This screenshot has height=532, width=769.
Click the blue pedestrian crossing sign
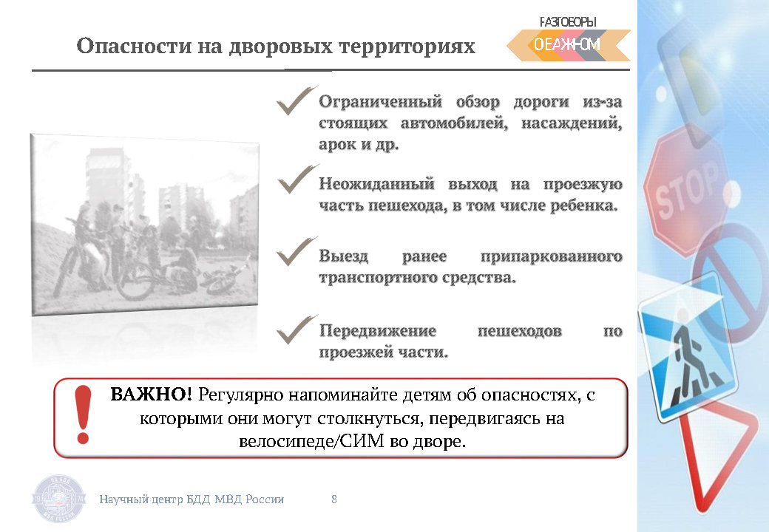pos(682,347)
